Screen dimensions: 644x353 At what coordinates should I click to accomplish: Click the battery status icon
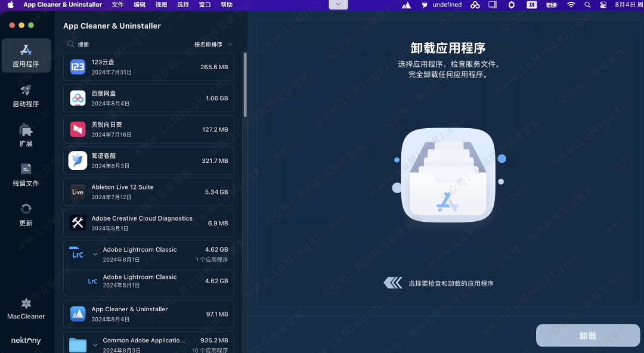click(x=551, y=5)
